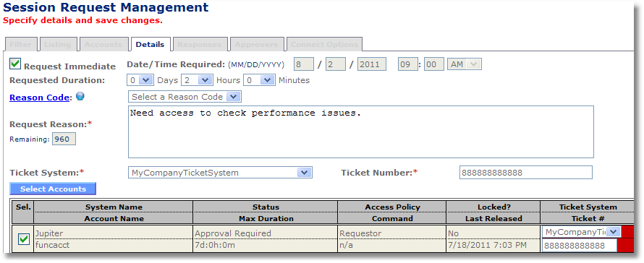
Task: Click the Select Accounts button
Action: [53, 189]
